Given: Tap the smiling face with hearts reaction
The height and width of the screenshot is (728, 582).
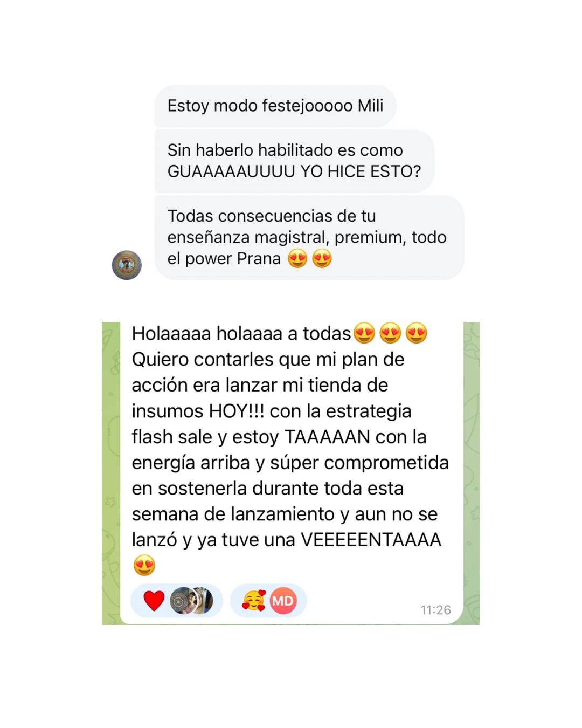Looking at the screenshot, I should [x=253, y=600].
